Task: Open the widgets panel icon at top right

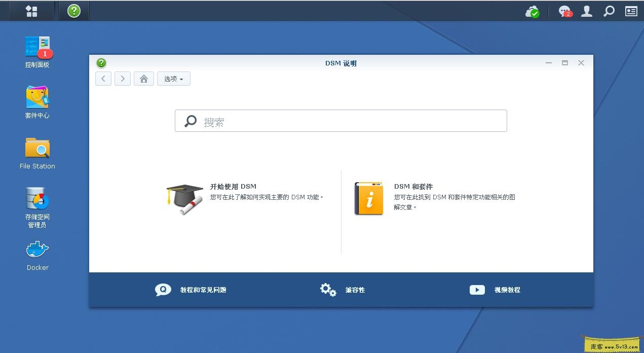Action: point(630,11)
